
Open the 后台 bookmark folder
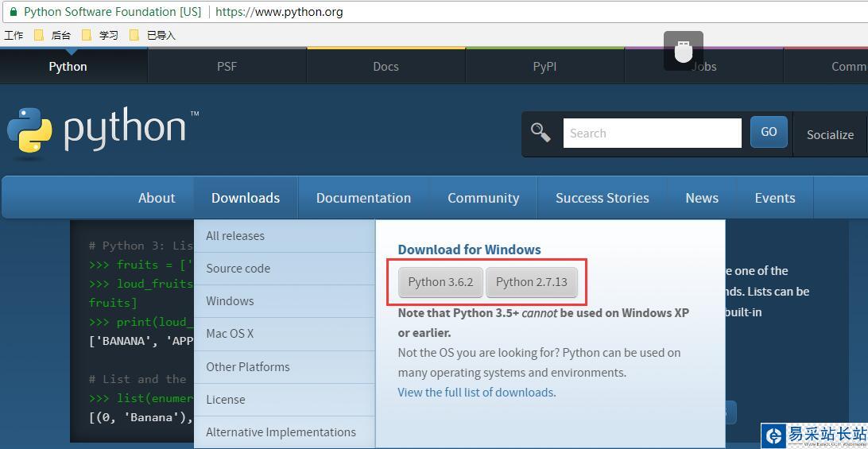(53, 35)
